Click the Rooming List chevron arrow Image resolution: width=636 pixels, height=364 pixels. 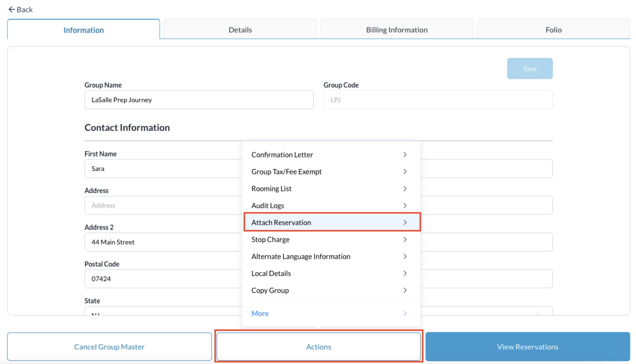[x=405, y=189]
